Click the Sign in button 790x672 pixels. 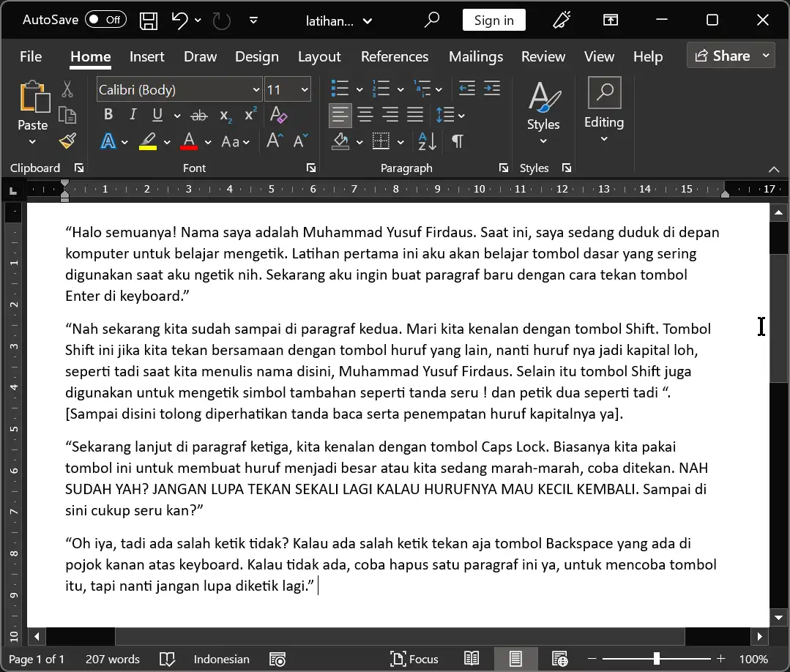[x=493, y=20]
